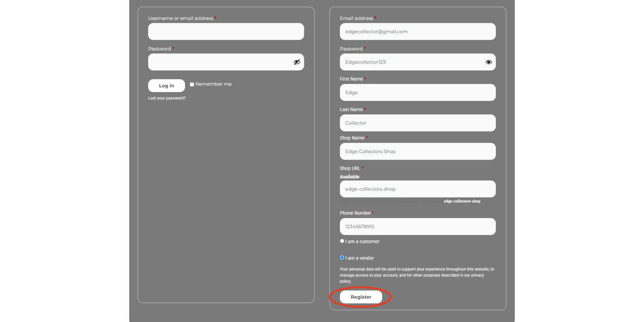
Task: Click into the login Password field
Action: [219, 62]
